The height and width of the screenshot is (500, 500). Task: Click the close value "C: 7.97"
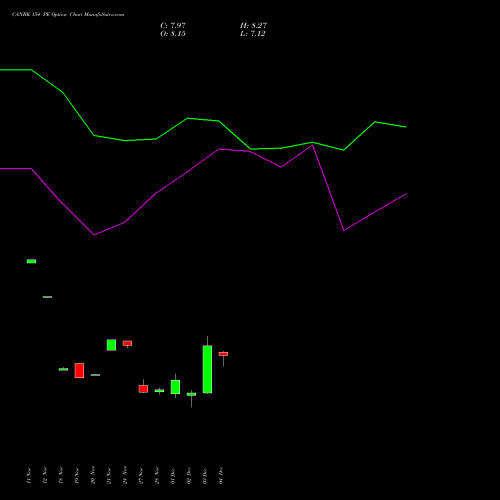(x=173, y=25)
